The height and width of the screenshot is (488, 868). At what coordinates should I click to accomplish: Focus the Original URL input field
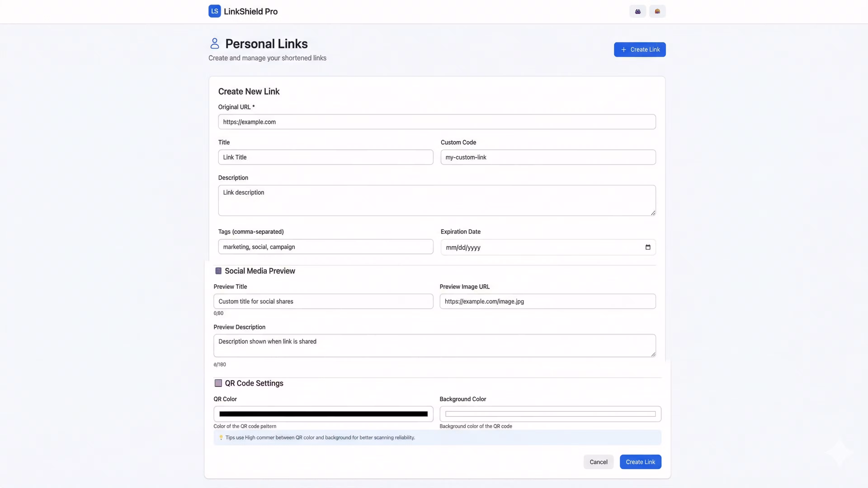437,122
